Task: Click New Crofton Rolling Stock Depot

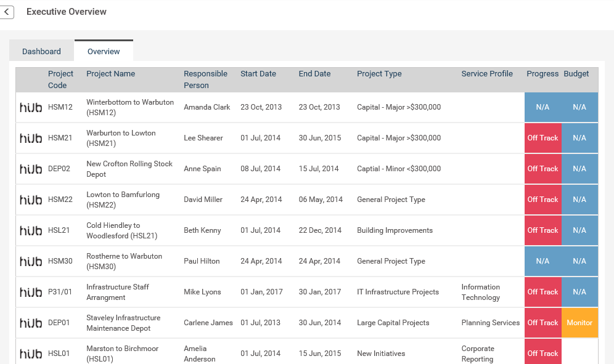Action: 129,169
